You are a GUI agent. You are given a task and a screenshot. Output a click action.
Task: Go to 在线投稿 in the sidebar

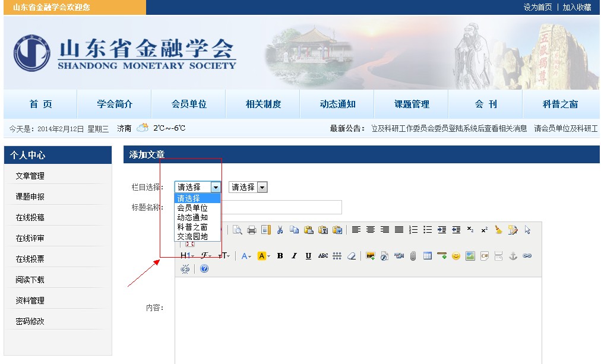30,217
